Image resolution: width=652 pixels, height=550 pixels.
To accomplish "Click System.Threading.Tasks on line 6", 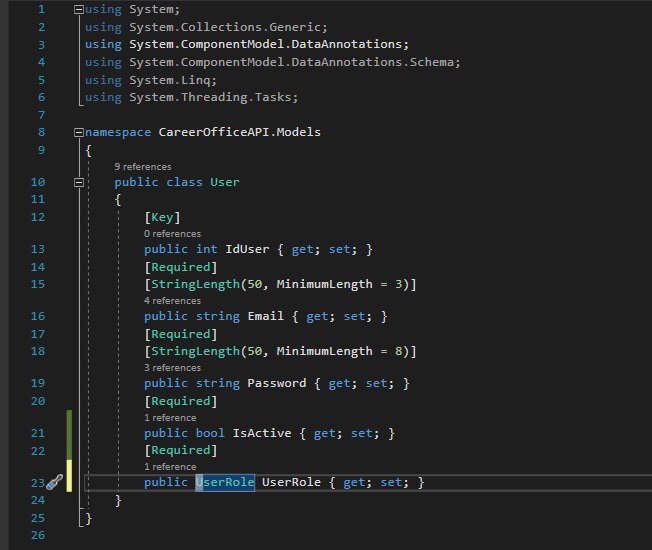I will (210, 97).
